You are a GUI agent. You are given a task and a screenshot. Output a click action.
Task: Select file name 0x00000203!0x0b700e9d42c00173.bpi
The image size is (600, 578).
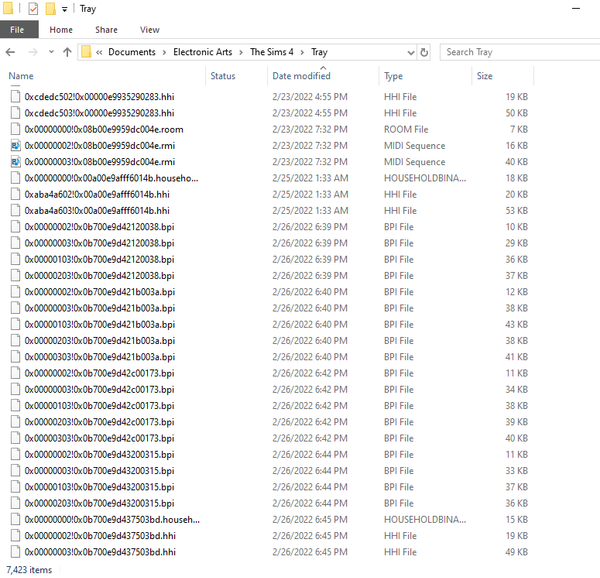click(99, 422)
